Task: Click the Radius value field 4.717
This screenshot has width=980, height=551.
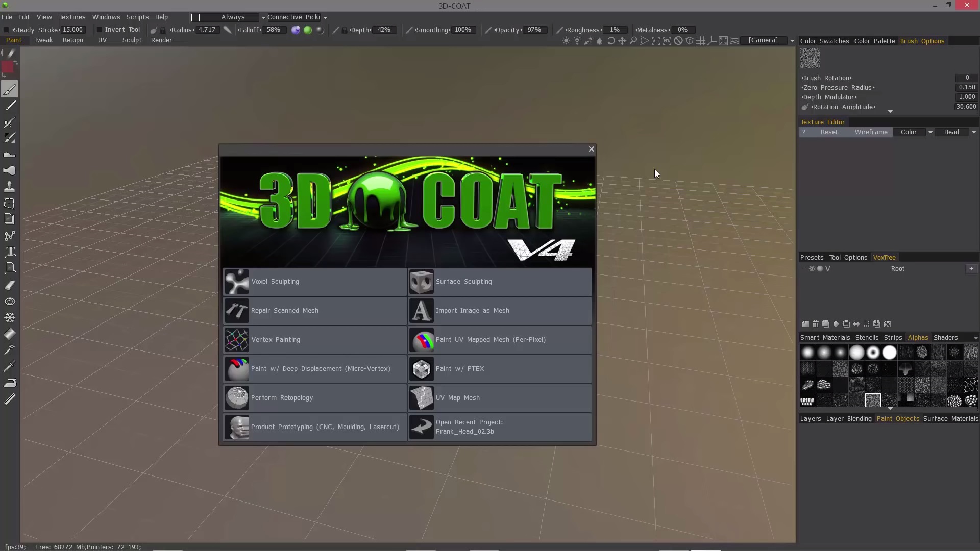Action: (207, 30)
